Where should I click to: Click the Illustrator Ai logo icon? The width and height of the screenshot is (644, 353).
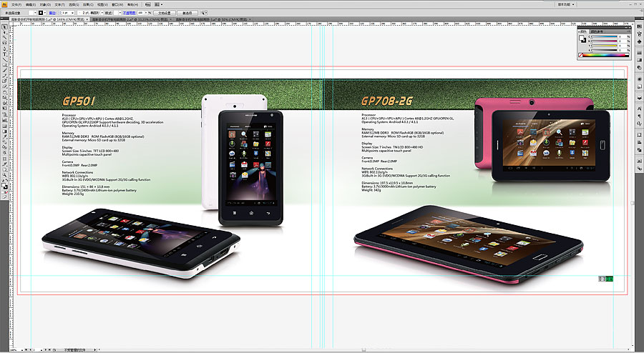pos(4,4)
